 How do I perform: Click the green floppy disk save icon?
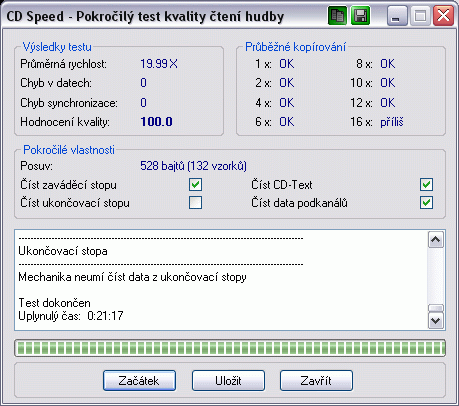tap(360, 16)
